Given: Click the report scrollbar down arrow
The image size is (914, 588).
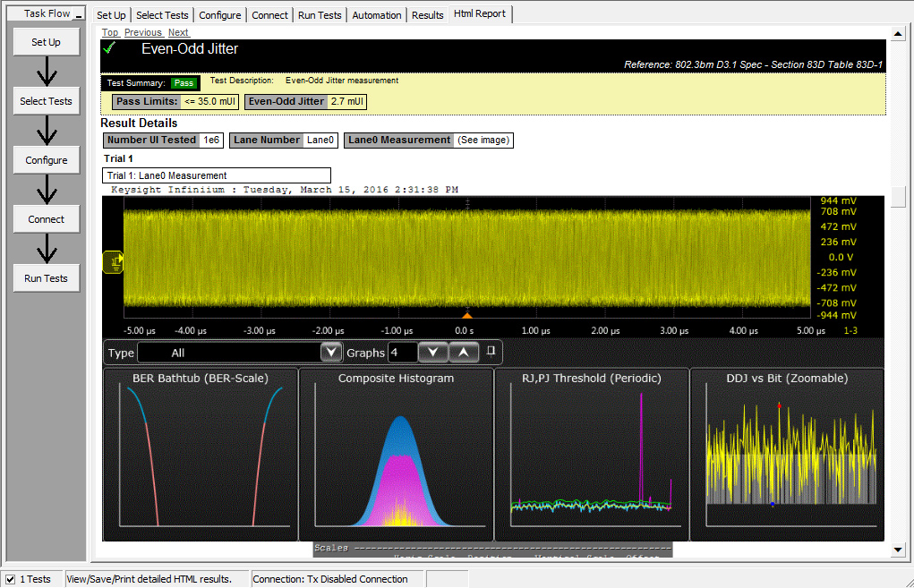Looking at the screenshot, I should (899, 548).
